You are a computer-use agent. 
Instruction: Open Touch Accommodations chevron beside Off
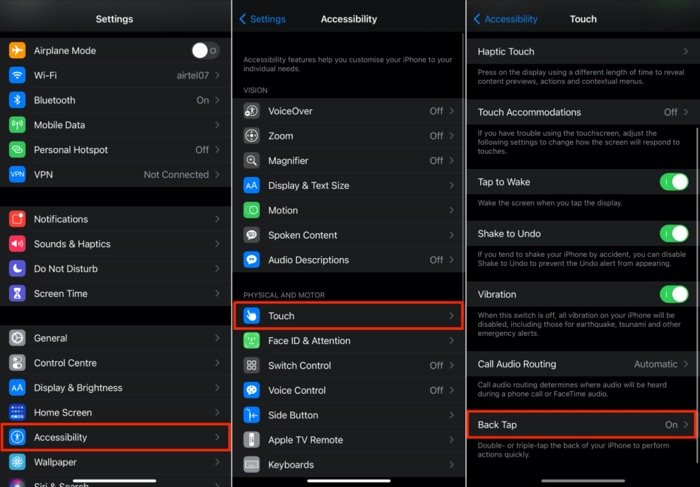[x=686, y=112]
